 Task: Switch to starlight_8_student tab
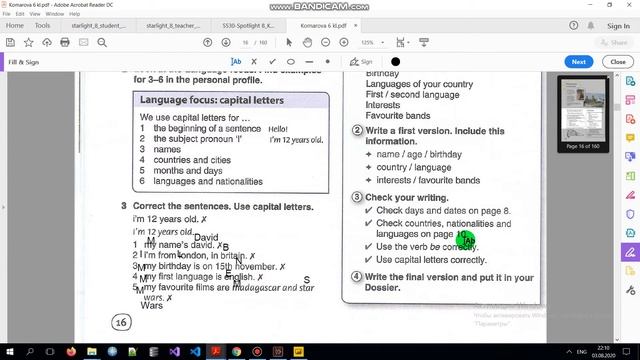tap(98, 26)
